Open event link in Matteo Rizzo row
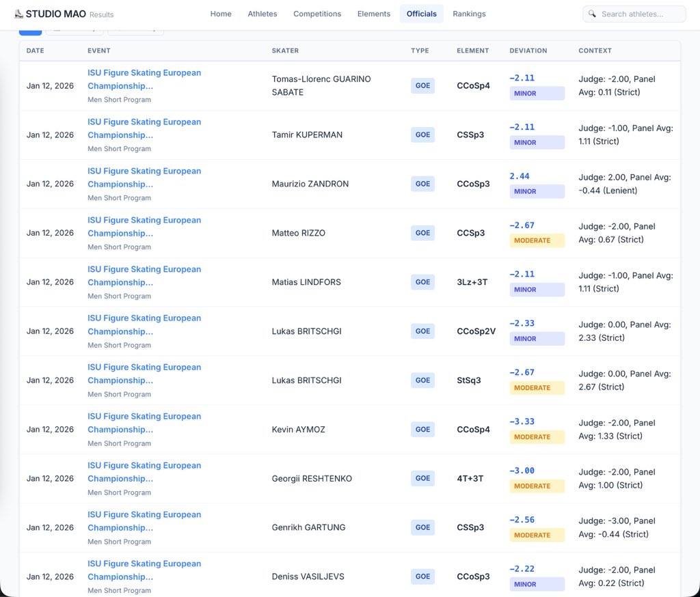Viewport: 700px width, 597px height. click(x=144, y=227)
